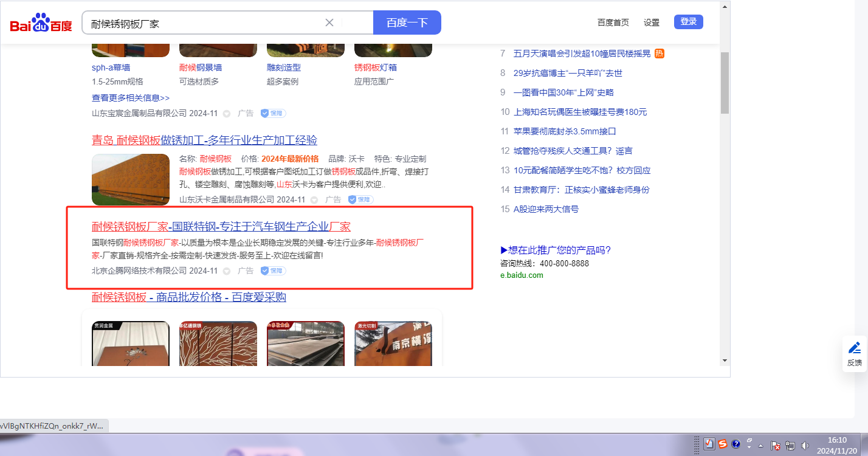Open hot search 10元配餐简陋学生吃不饱？校方回应
The image size is (868, 456).
pyautogui.click(x=582, y=170)
